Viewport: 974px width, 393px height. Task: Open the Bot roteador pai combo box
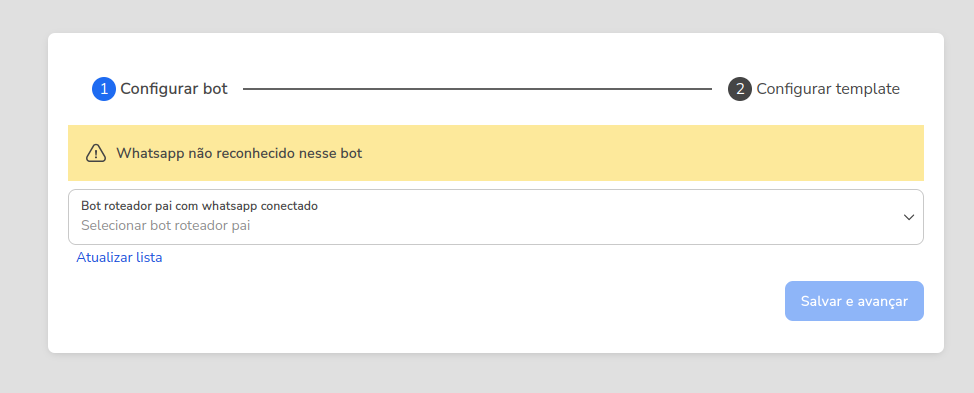coord(496,217)
